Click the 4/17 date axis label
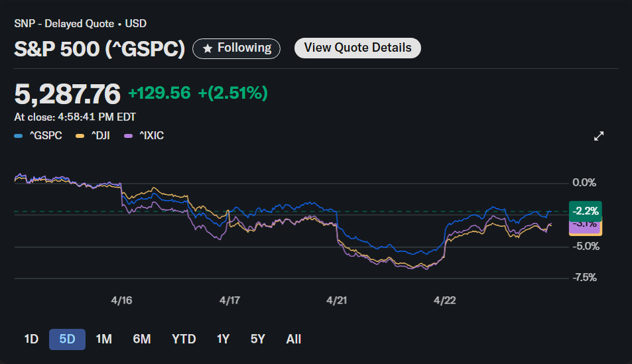Image resolution: width=632 pixels, height=364 pixels. pyautogui.click(x=229, y=301)
